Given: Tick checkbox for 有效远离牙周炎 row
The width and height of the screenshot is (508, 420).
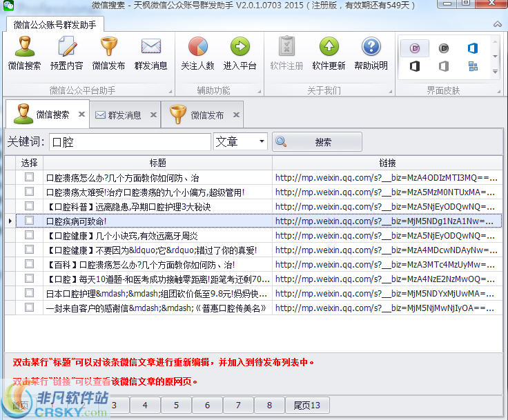Looking at the screenshot, I should (x=29, y=234).
